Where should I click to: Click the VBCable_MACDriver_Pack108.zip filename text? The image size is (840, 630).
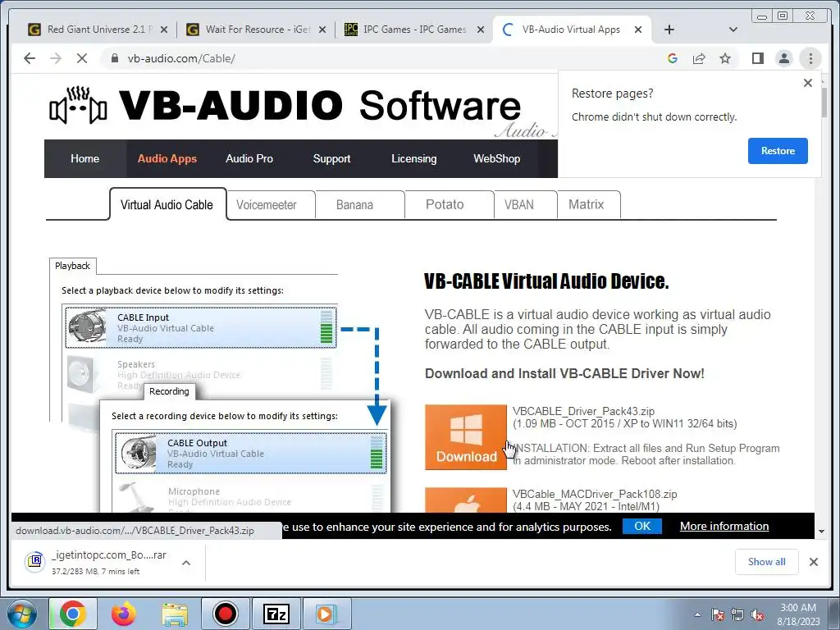(595, 494)
